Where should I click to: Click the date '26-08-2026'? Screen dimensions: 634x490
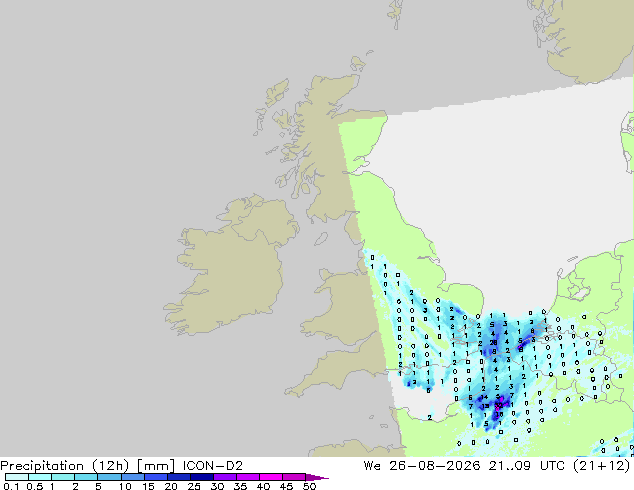click(435, 466)
